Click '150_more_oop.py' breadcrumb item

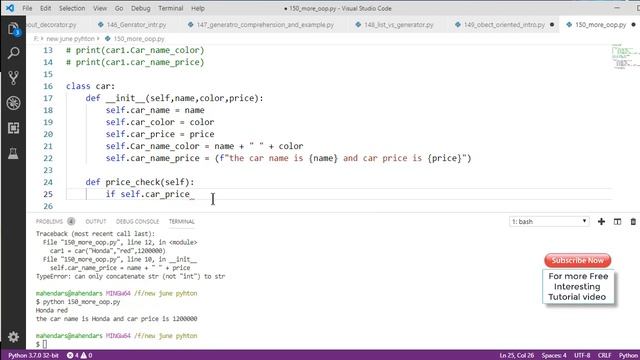click(138, 39)
